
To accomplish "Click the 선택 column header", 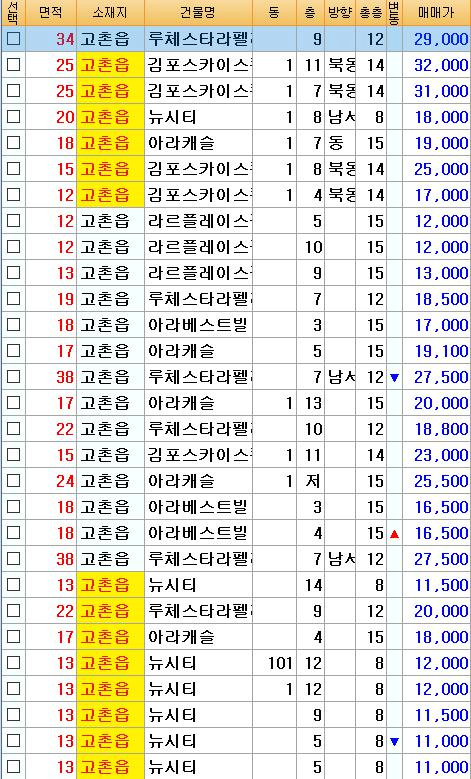I will click(13, 13).
